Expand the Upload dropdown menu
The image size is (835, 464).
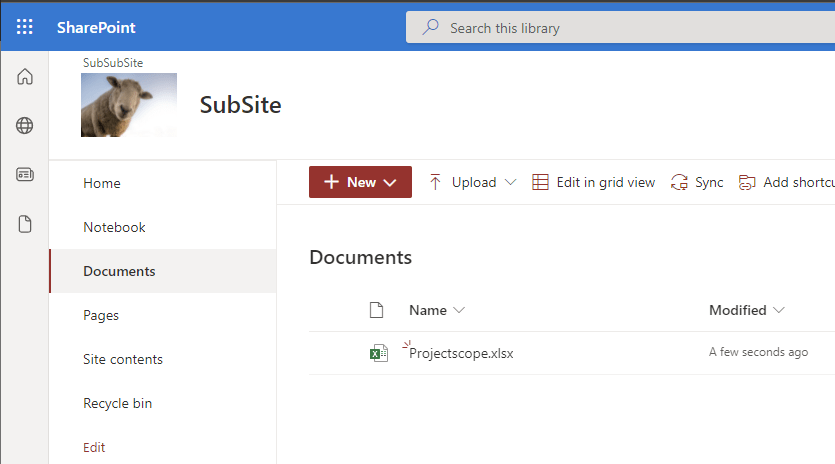[473, 182]
